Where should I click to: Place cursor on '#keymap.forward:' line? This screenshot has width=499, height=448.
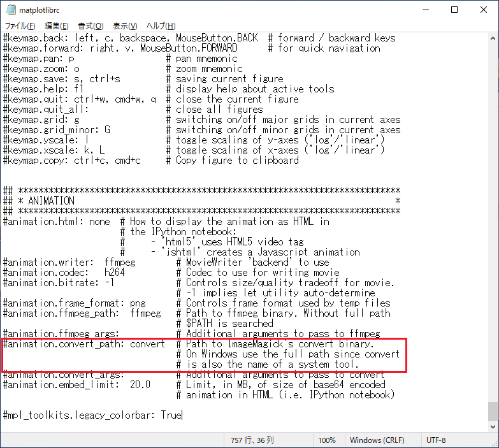point(192,48)
